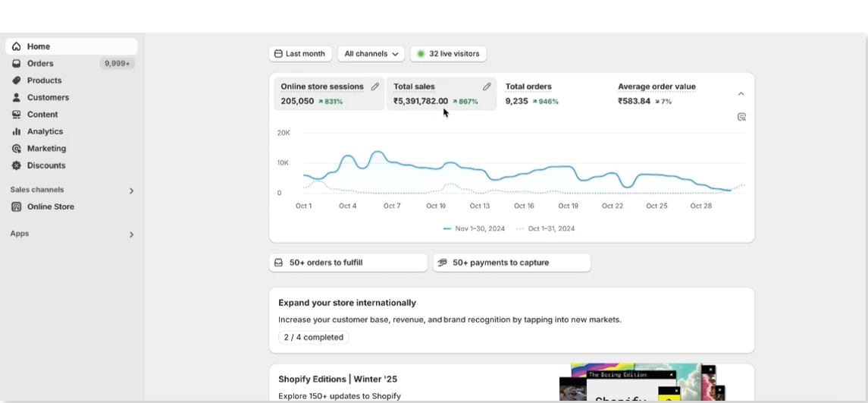
Task: Open the chart report view icon
Action: tap(742, 117)
